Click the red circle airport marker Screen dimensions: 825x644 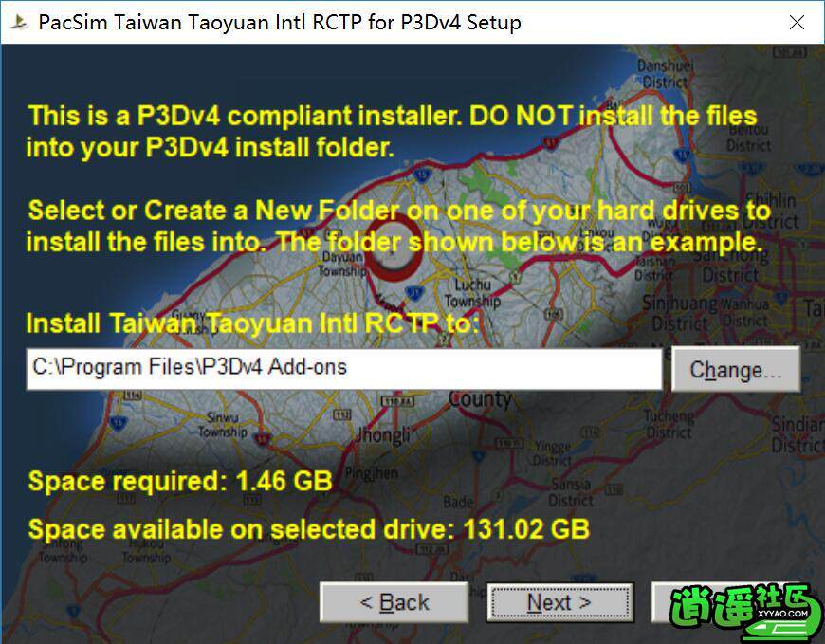394,249
